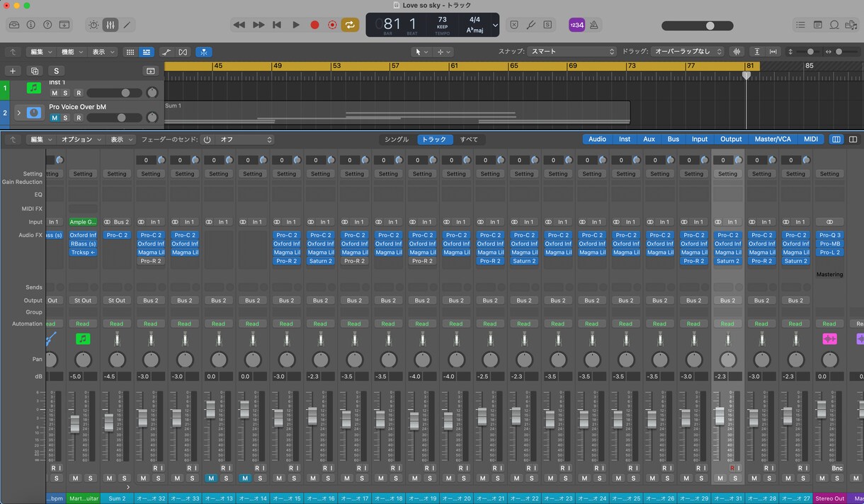Image resolution: width=864 pixels, height=504 pixels.
Task: Open Quick Help question mark icon
Action: (x=47, y=25)
